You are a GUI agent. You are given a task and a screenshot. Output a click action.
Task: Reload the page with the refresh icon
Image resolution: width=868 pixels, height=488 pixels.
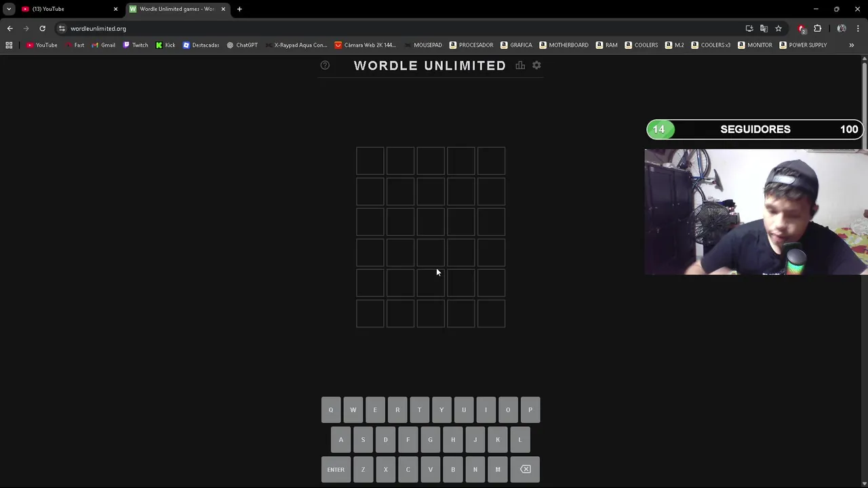tap(42, 28)
